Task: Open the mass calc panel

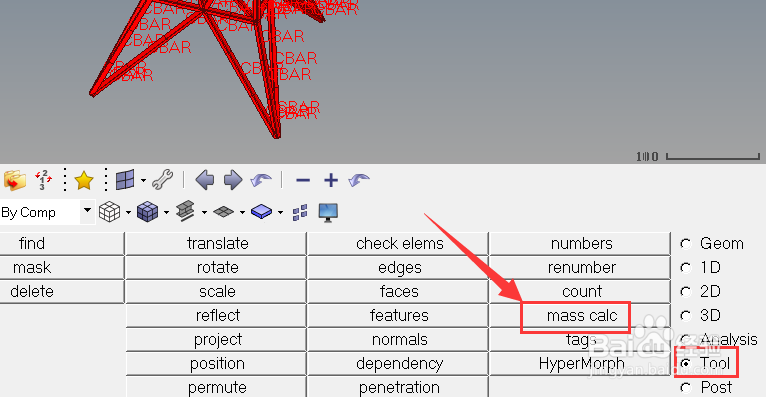Action: point(580,315)
